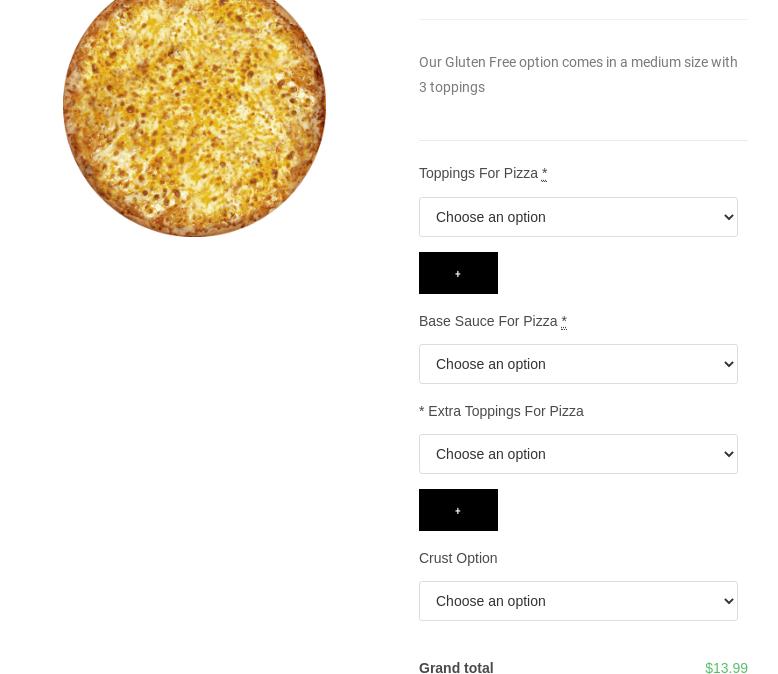Image resolution: width=778 pixels, height=674 pixels.
Task: Click the required asterisk beside Toppings For Pizza
Action: pyautogui.click(x=544, y=173)
